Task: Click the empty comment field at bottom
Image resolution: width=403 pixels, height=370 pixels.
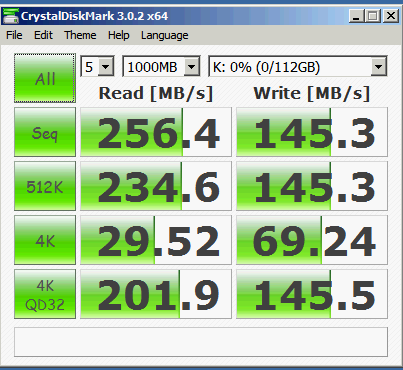Action: point(201,342)
